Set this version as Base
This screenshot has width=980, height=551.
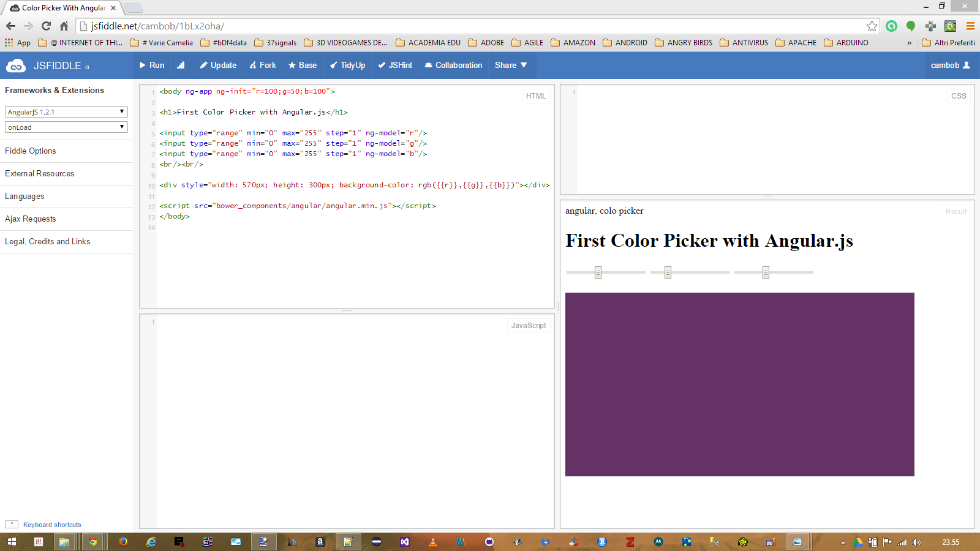pos(303,66)
